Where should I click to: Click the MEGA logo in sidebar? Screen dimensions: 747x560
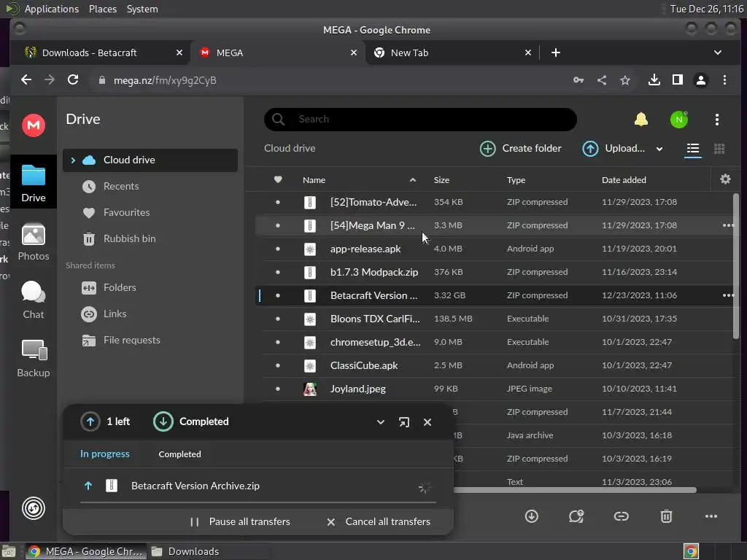(34, 125)
